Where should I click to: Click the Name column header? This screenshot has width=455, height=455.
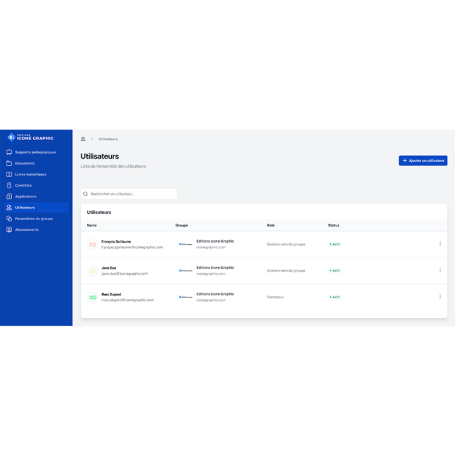pyautogui.click(x=92, y=226)
